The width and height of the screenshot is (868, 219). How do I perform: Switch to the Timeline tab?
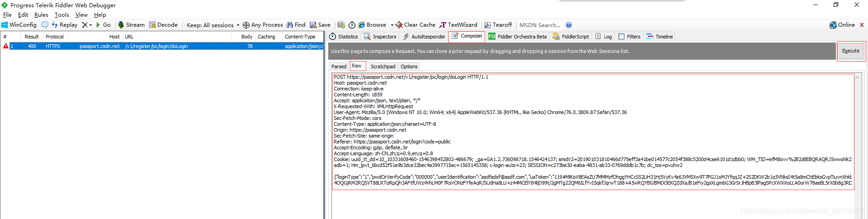[660, 37]
